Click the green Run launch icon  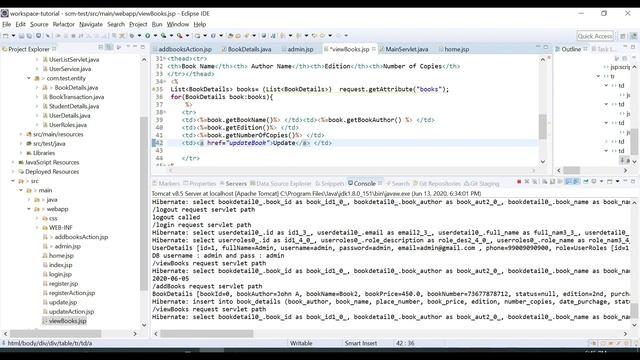(x=147, y=36)
